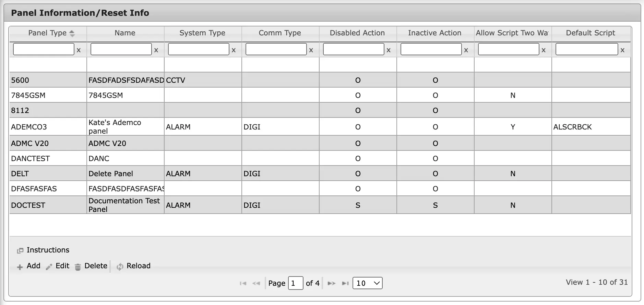
Task: Click the Kate's Ademco panel name cell
Action: [x=126, y=127]
